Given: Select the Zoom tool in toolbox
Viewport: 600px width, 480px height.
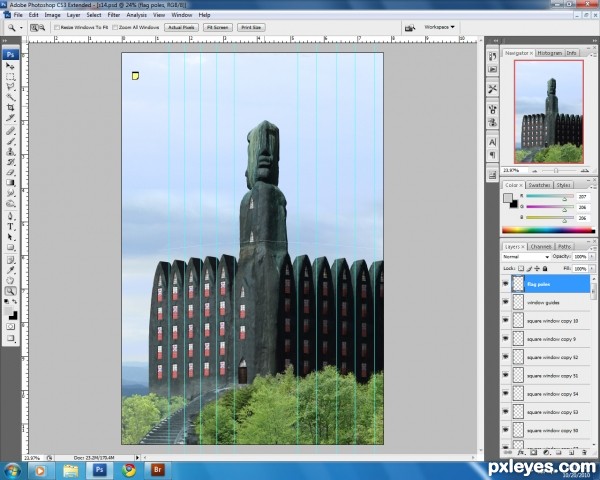Looking at the screenshot, I should (x=10, y=291).
